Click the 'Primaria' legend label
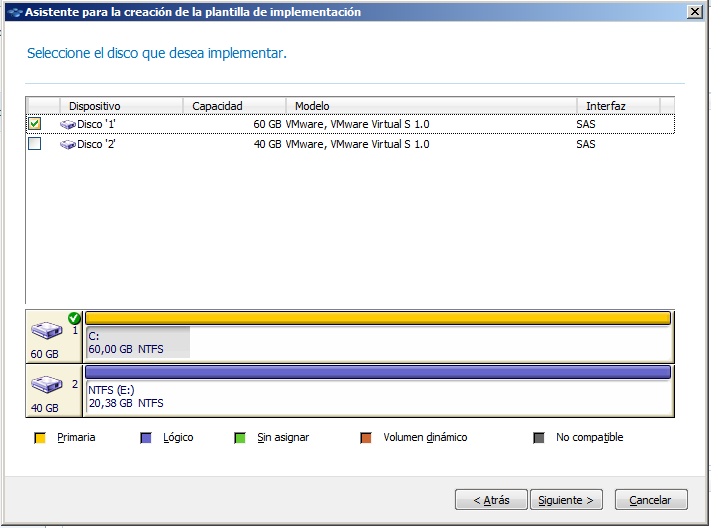Viewport: 711px width, 528px height. tap(76, 437)
